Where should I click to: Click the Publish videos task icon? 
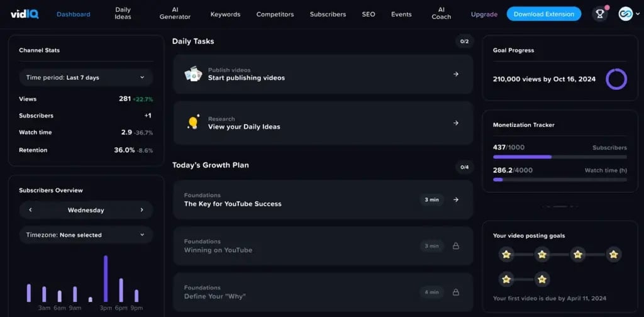[192, 74]
